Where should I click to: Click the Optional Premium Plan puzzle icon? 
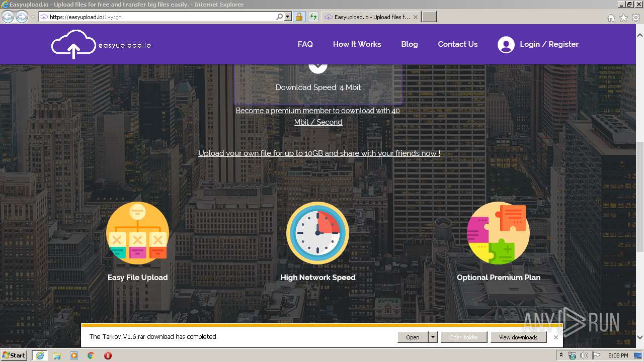(x=498, y=233)
